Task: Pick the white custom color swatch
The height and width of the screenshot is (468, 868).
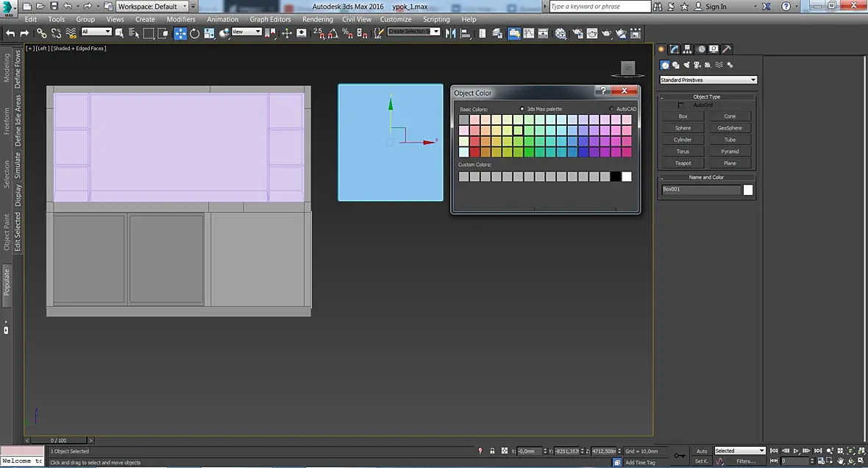Action: coord(627,177)
